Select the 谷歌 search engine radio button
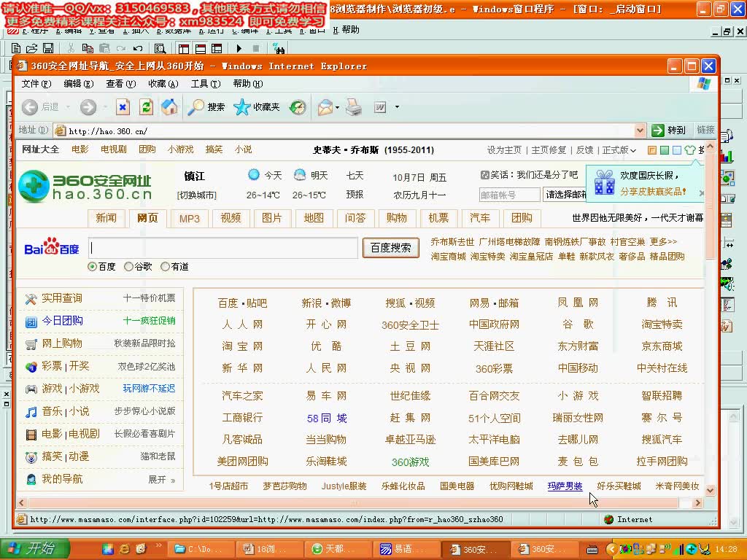The image size is (747, 560). pyautogui.click(x=129, y=266)
